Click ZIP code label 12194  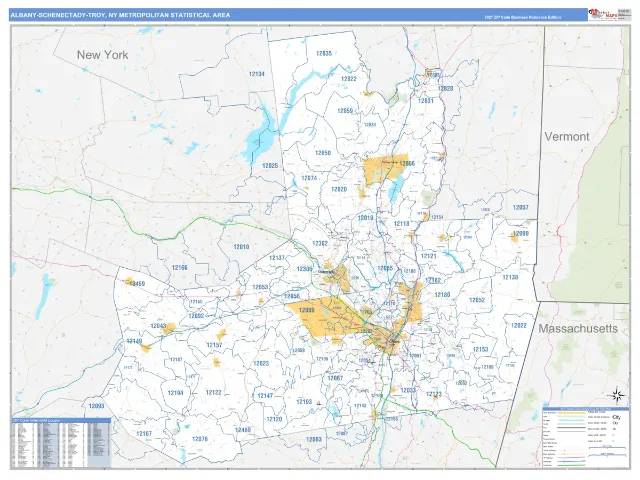click(176, 393)
